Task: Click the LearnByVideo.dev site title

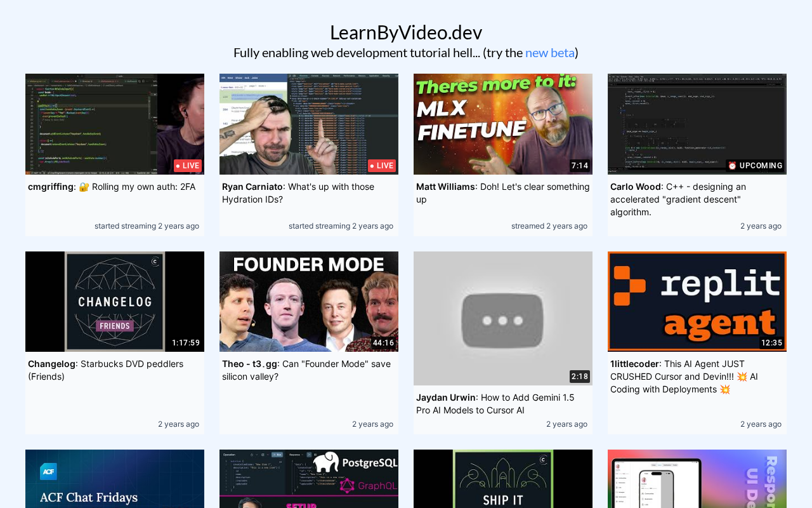Action: 406,32
